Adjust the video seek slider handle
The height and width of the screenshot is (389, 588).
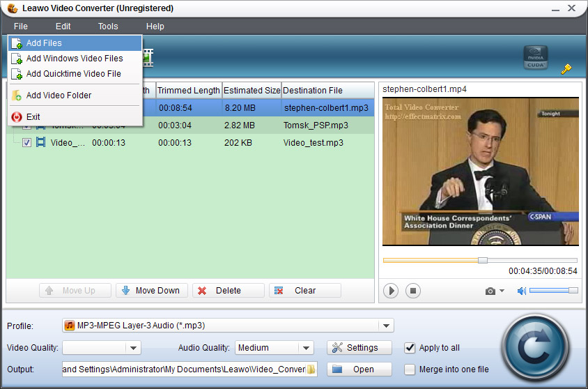(x=483, y=260)
